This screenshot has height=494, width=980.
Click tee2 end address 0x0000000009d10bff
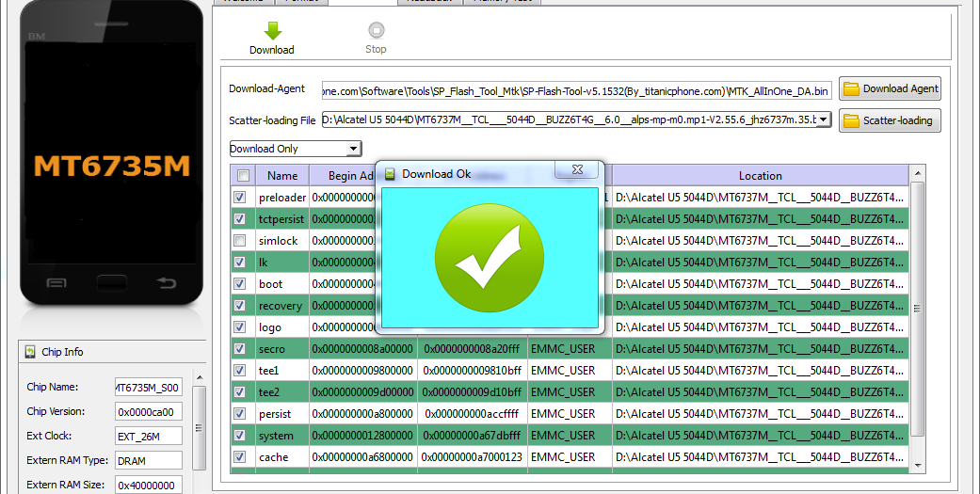(472, 392)
